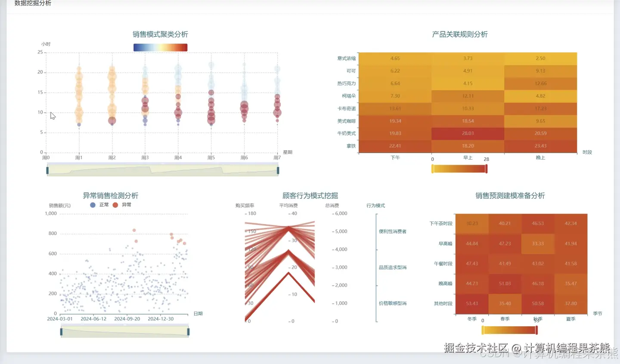Click right zoom handle under clustering chart

point(278,171)
